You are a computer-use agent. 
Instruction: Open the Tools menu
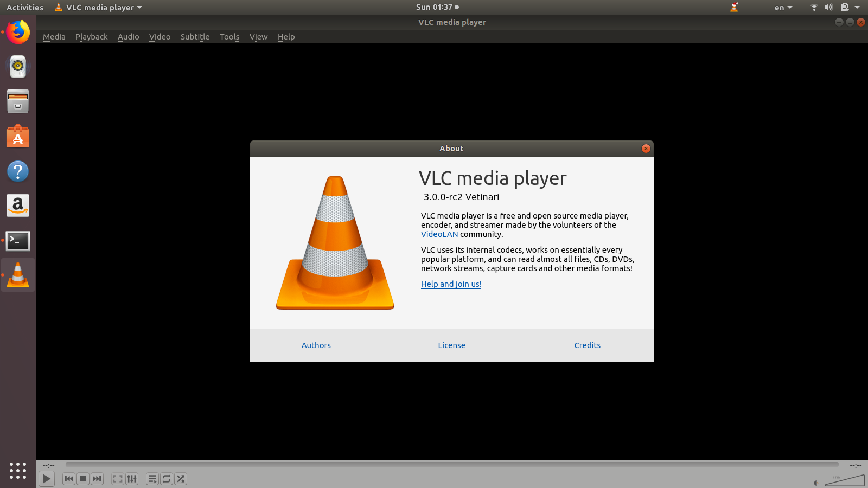[x=229, y=37]
